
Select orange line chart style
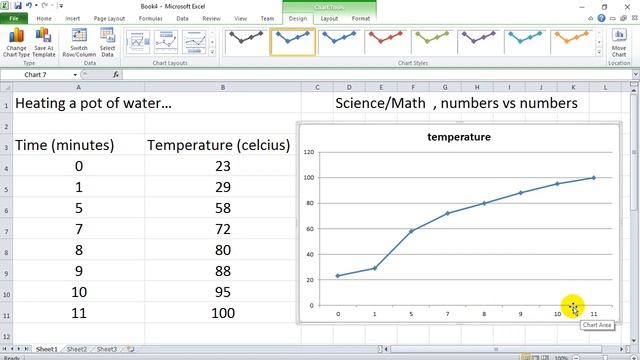572,41
